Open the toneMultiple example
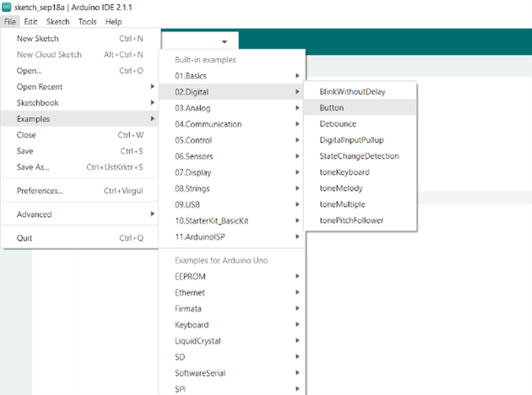 (x=360, y=204)
